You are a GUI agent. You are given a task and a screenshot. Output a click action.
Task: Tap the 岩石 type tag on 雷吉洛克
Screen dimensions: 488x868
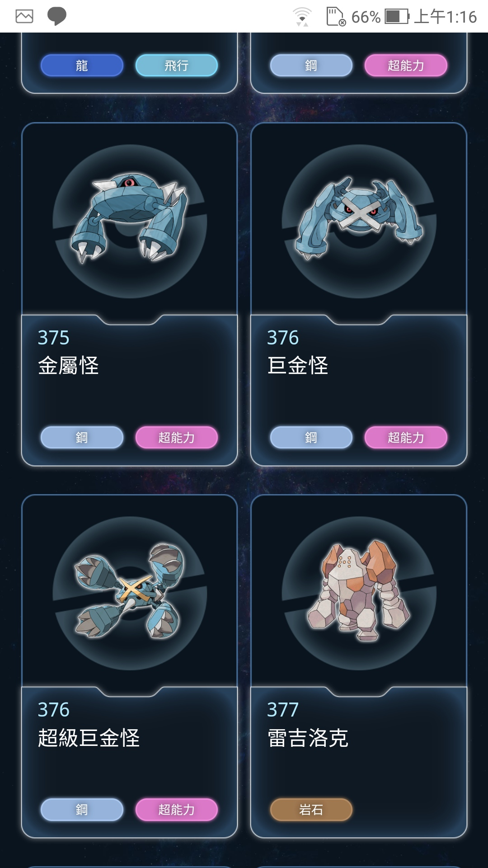(311, 810)
